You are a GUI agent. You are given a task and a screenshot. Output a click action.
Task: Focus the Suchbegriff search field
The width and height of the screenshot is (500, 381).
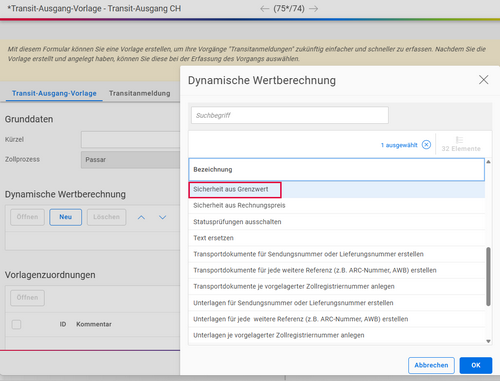click(290, 115)
